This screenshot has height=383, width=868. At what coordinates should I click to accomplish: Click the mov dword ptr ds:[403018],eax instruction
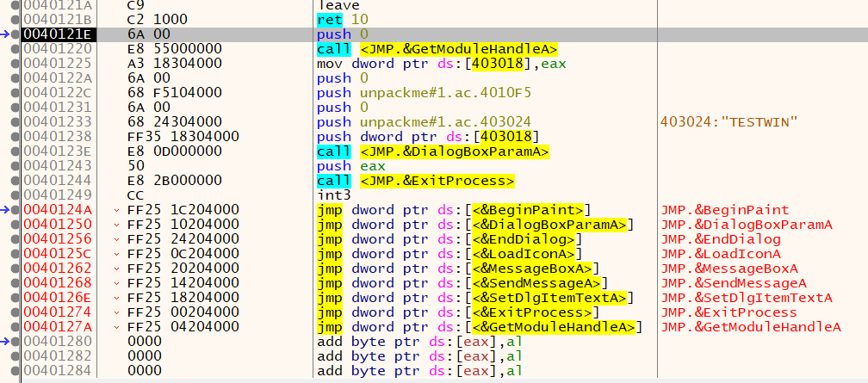point(440,64)
